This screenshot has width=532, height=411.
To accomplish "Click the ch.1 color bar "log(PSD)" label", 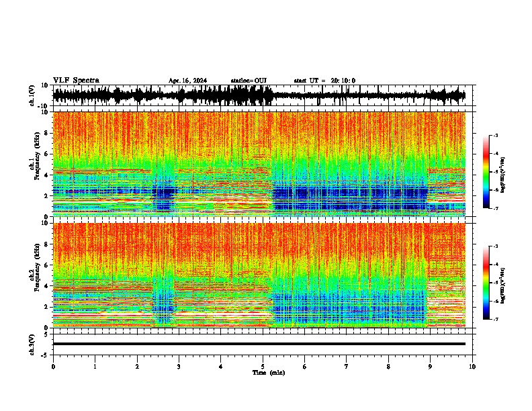I will [x=502, y=175].
